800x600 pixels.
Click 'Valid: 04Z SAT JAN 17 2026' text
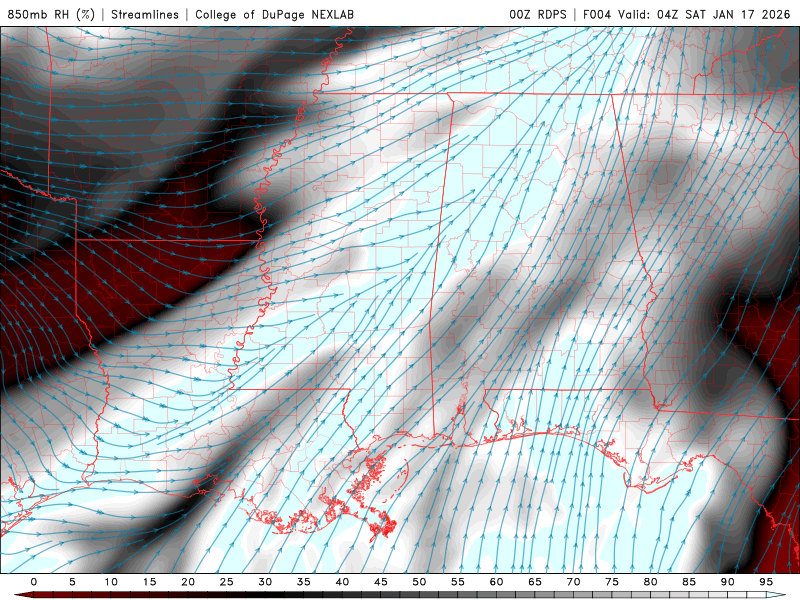(x=704, y=14)
